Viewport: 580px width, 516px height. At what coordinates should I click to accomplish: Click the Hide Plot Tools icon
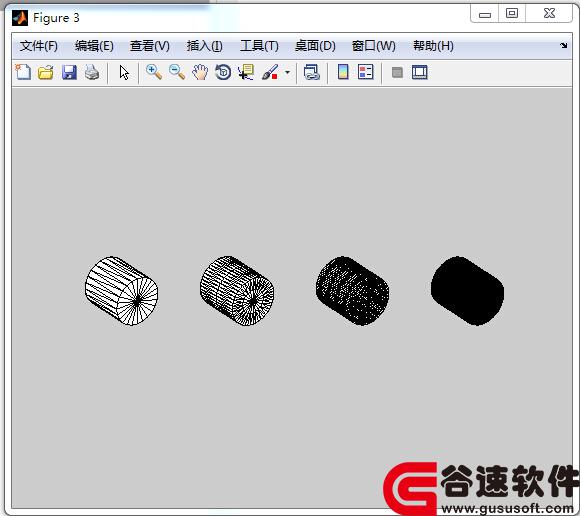point(397,72)
